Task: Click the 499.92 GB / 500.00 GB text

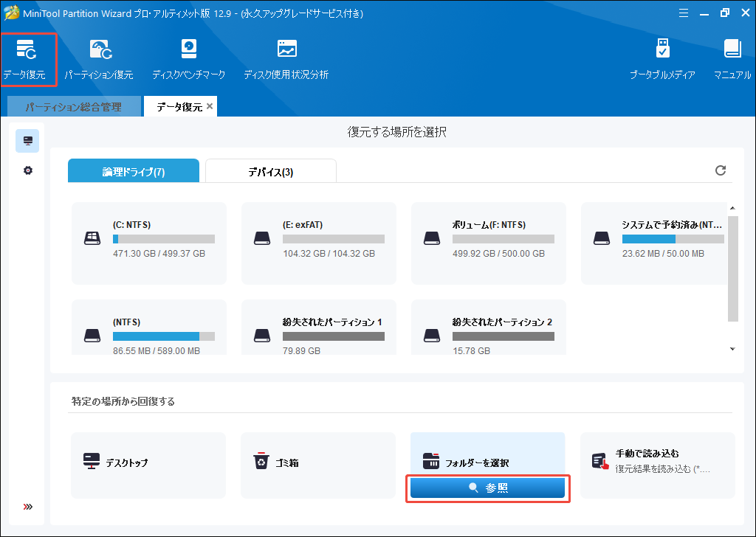Action: (x=498, y=253)
